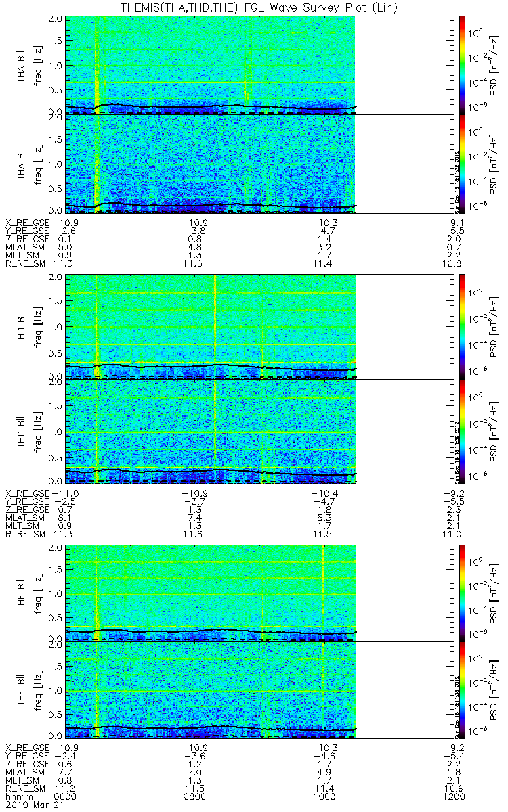The image size is (508, 812).
Task: Click the X_RE_GSE value '-10.4'
Action: click(x=325, y=493)
